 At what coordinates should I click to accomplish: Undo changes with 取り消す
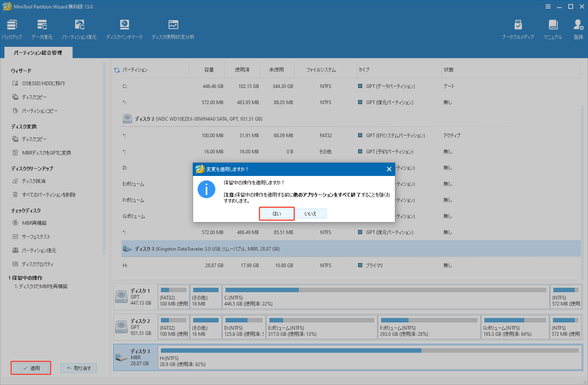click(x=78, y=368)
